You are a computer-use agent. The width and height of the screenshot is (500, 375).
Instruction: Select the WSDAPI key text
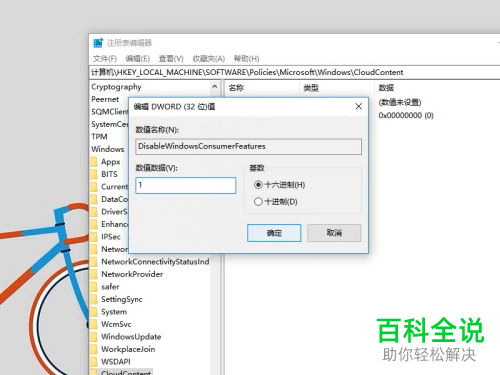(116, 362)
